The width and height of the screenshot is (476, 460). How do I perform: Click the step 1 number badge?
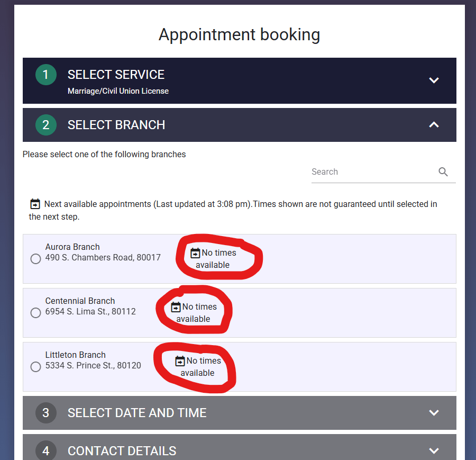point(46,75)
